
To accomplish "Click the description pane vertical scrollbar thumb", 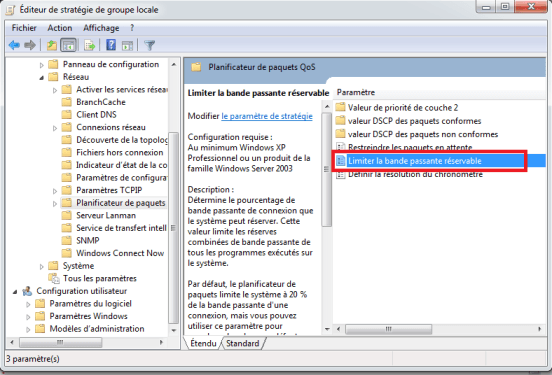I will tap(327, 169).
